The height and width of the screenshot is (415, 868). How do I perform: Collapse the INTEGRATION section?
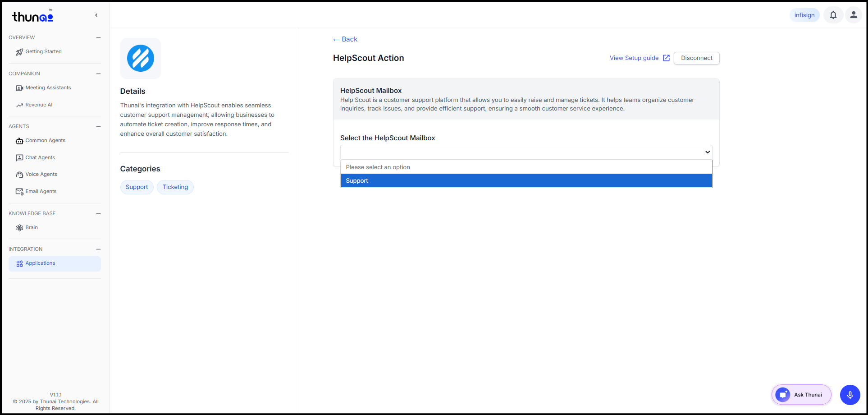point(98,249)
